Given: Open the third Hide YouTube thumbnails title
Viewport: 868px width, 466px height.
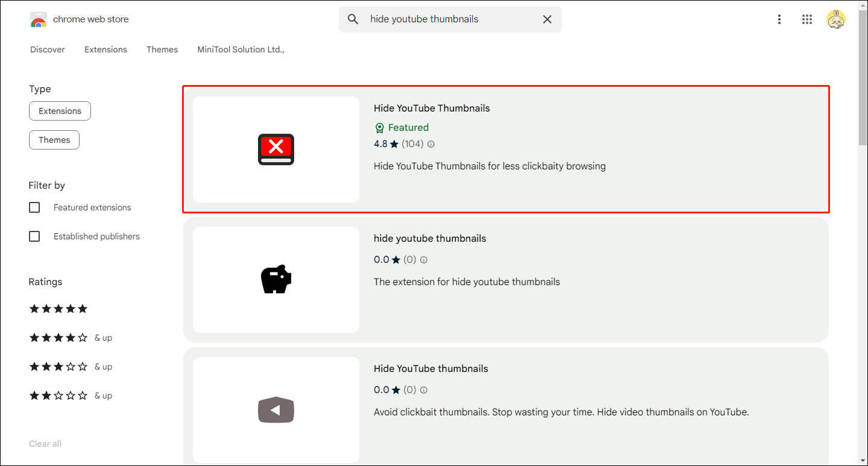Looking at the screenshot, I should (x=431, y=369).
